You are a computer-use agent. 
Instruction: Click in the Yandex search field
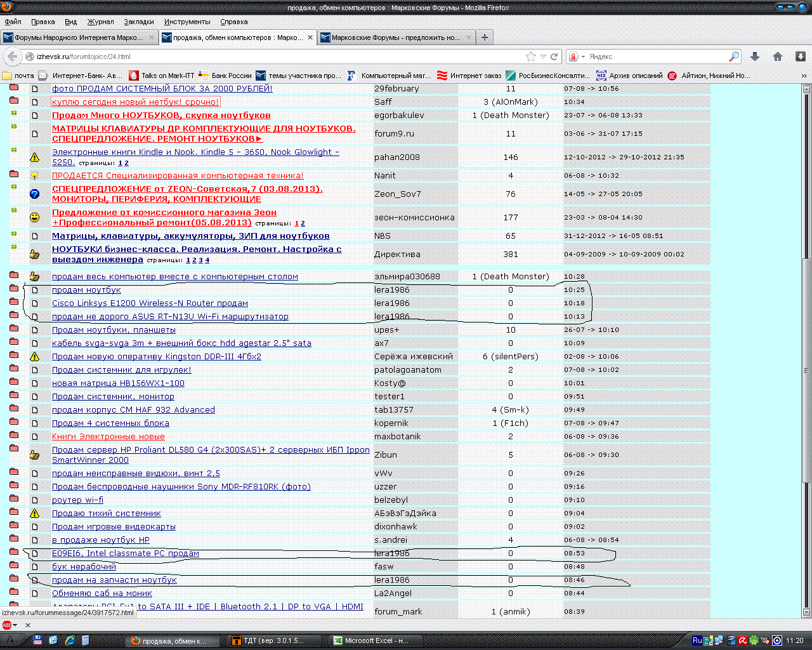tap(657, 56)
